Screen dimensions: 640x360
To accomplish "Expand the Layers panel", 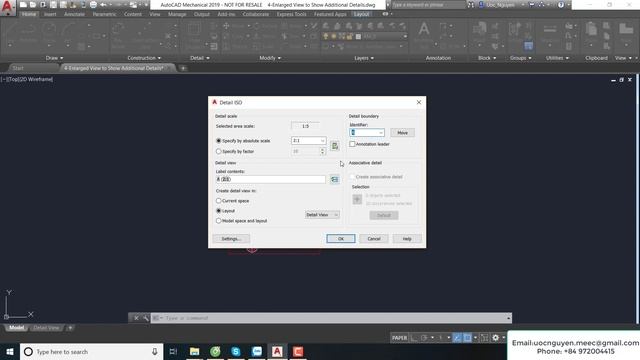I will [364, 58].
